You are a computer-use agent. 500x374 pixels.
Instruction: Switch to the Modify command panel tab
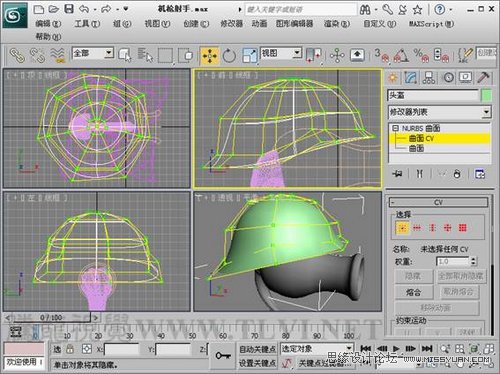click(411, 78)
